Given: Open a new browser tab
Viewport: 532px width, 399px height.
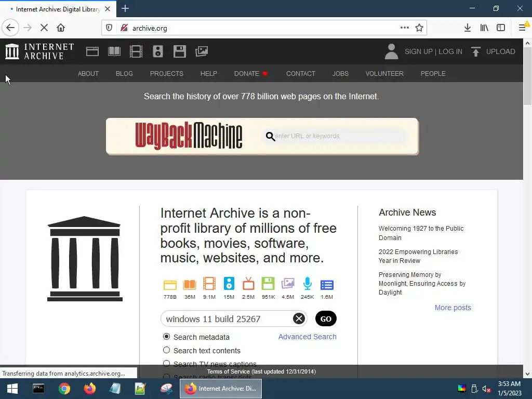Looking at the screenshot, I should tap(125, 8).
